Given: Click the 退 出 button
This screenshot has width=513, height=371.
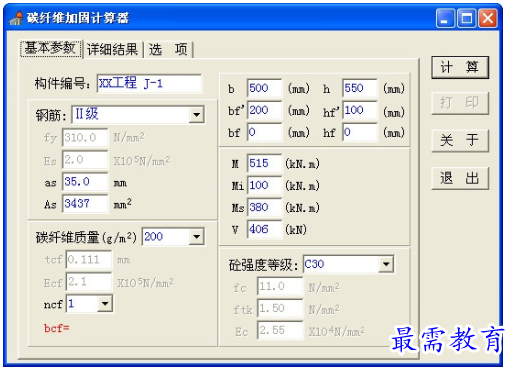Looking at the screenshot, I should 460,178.
